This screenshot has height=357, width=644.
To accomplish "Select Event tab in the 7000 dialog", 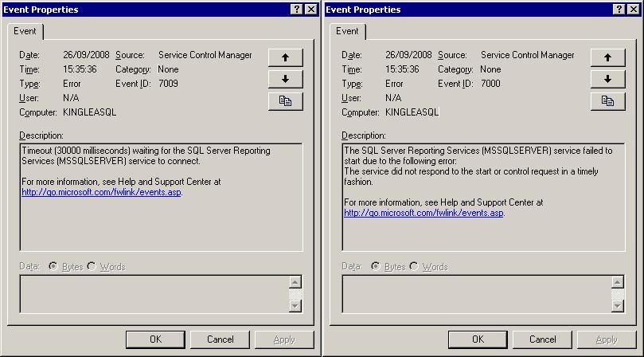I will click(x=347, y=31).
